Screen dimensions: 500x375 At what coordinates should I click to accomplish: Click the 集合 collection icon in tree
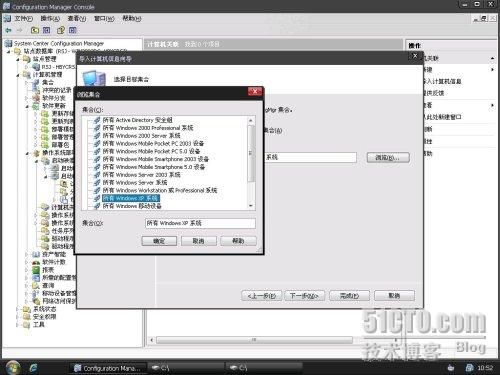35,83
